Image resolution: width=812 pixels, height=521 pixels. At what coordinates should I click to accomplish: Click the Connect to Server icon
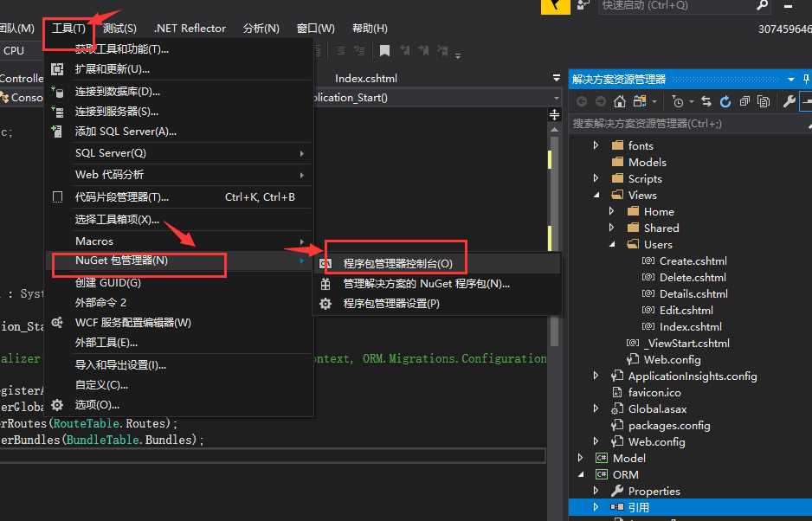57,112
